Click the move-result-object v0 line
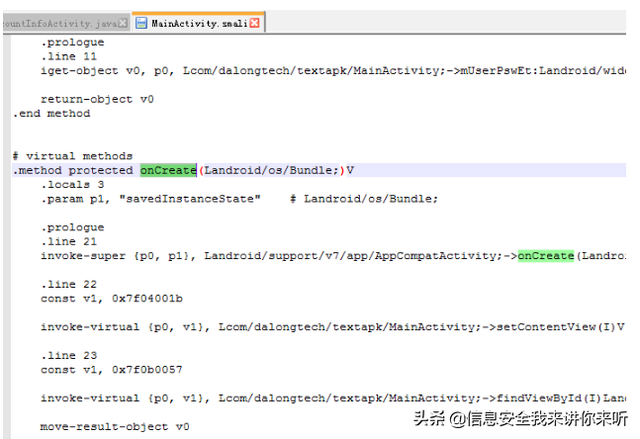Viewport: 640px width, 439px height. 115,427
